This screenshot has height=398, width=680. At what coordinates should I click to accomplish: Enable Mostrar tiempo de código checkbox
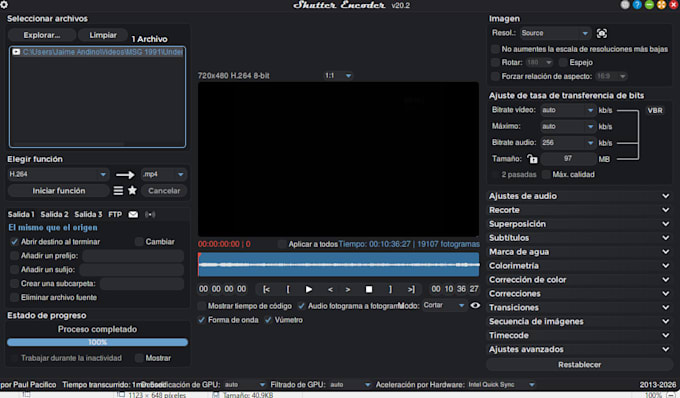pos(201,306)
